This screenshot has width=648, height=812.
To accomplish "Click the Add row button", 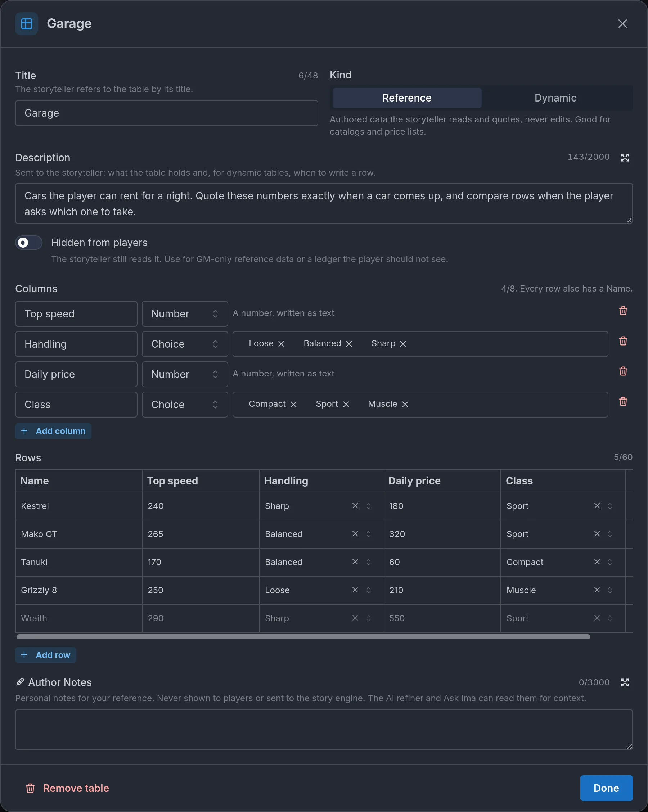I will (x=46, y=655).
